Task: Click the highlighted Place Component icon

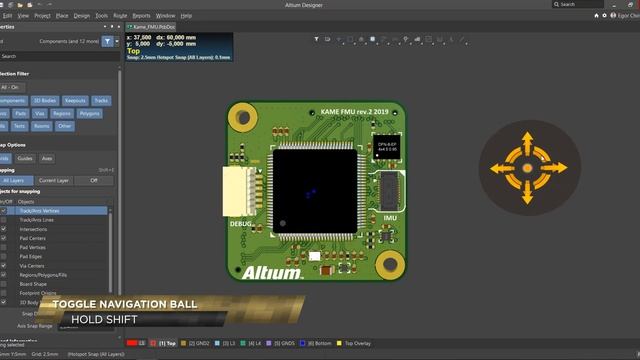Action: 373,39
